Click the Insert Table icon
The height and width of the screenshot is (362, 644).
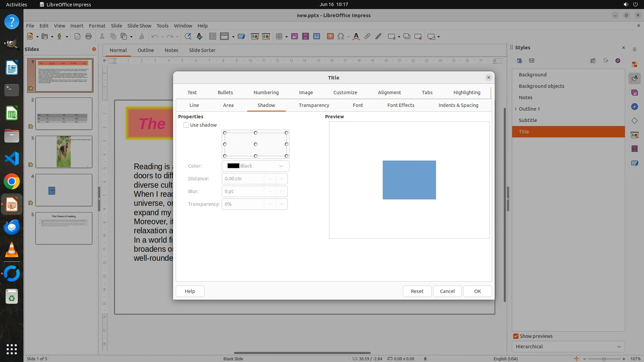click(279, 37)
